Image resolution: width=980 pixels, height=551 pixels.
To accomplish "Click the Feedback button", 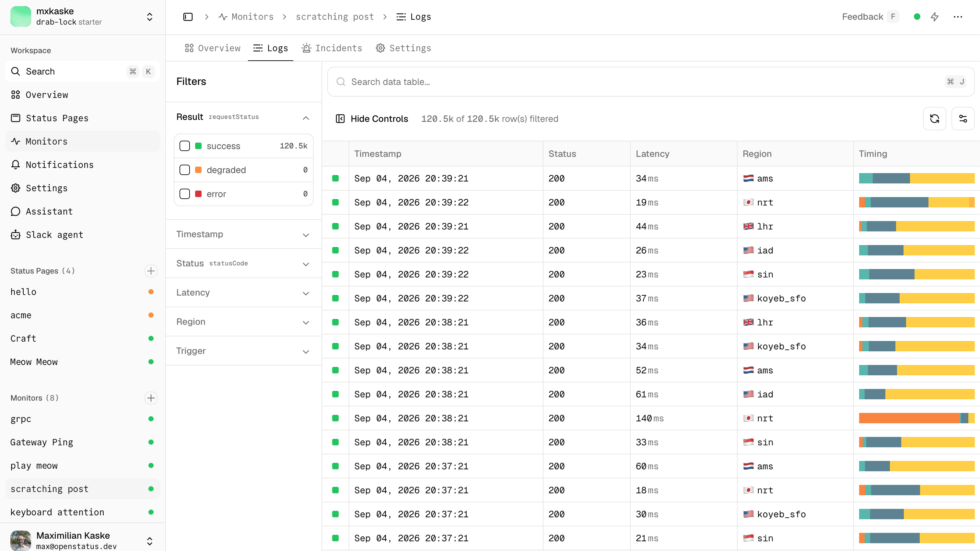I will 870,17.
